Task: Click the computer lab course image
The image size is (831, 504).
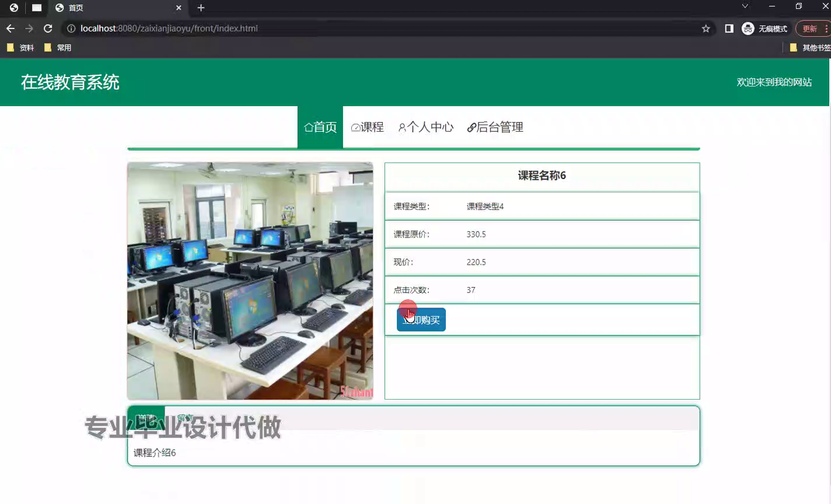Action: (250, 281)
